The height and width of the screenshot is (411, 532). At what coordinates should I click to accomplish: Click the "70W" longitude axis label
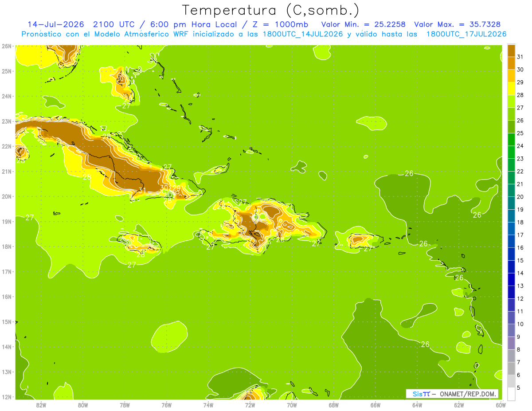click(292, 405)
